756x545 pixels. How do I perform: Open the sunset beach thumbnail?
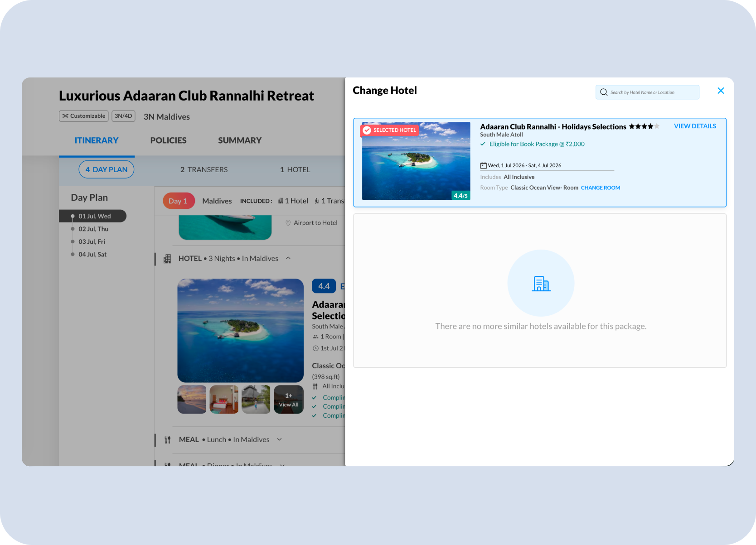[192, 399]
